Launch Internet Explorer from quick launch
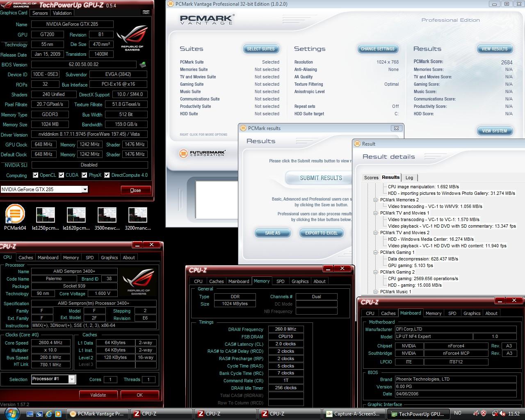Viewport: 525px width, 420px height. [x=49, y=414]
